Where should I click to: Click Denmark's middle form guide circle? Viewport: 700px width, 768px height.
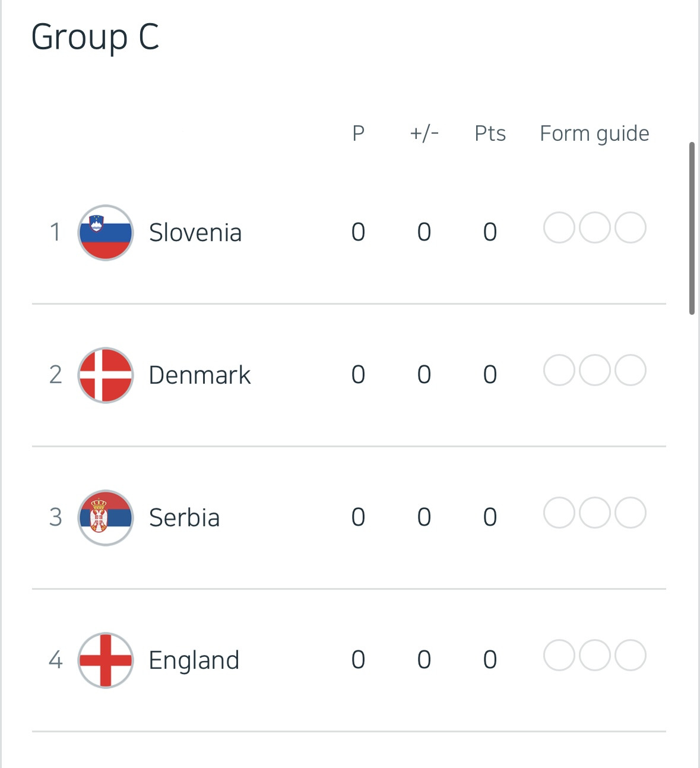pos(595,370)
